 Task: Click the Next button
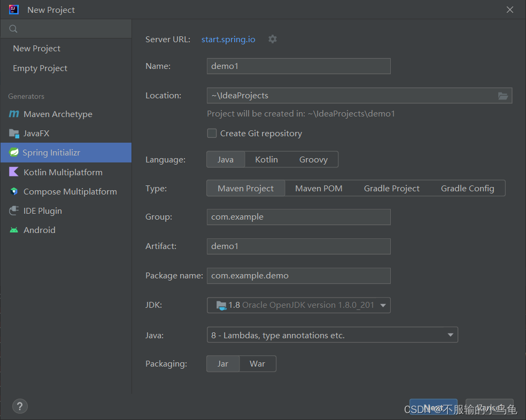pos(433,407)
